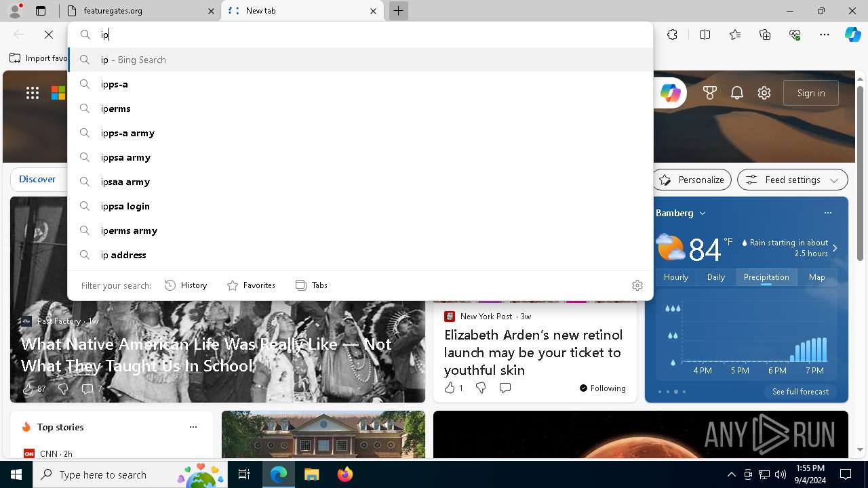Click the page vertical scrollbar thumb
The width and height of the screenshot is (868, 488).
860,173
